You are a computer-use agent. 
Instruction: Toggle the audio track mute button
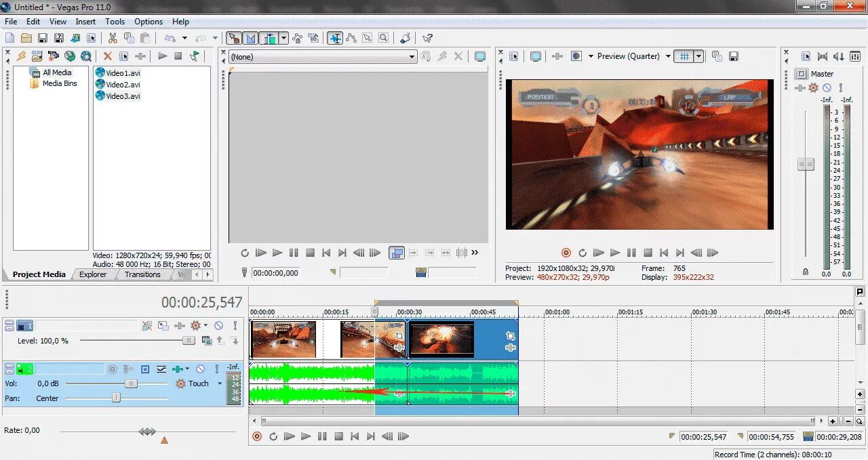200,369
